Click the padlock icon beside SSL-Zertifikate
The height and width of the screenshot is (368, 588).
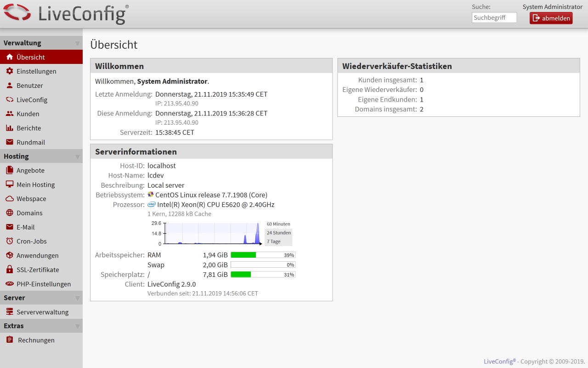pyautogui.click(x=9, y=270)
